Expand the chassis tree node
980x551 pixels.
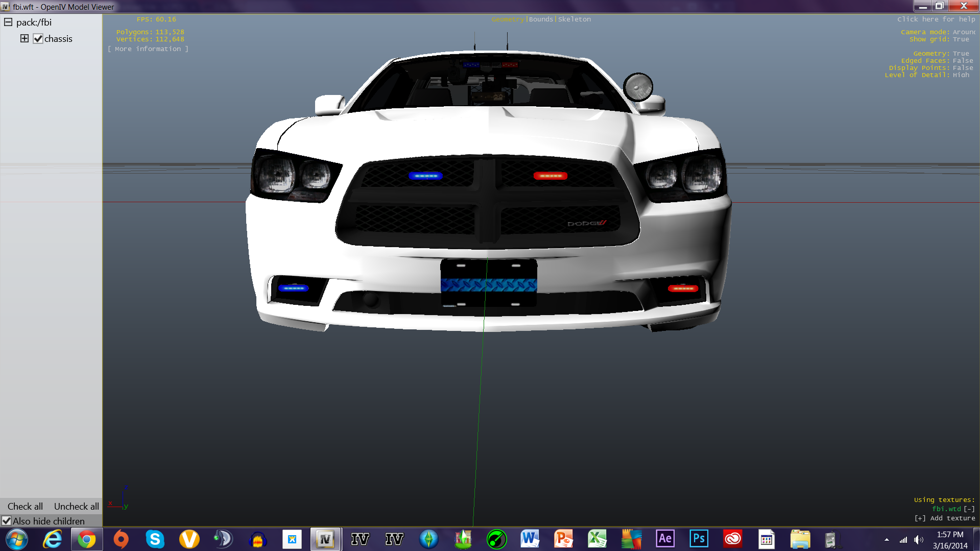pos(25,39)
